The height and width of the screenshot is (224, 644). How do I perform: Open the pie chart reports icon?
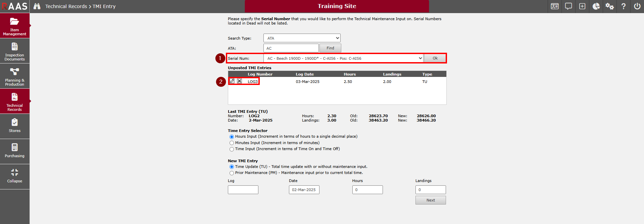tap(596, 6)
